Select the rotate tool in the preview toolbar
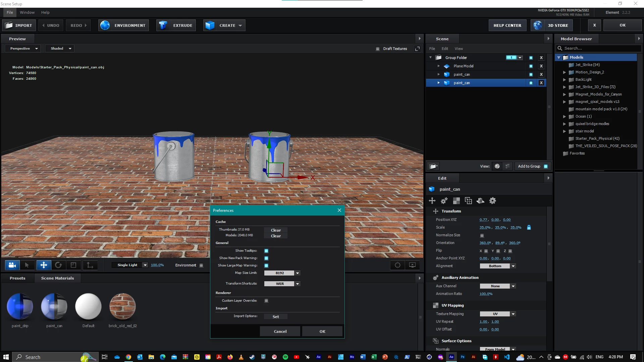The image size is (644, 362). [x=58, y=265]
